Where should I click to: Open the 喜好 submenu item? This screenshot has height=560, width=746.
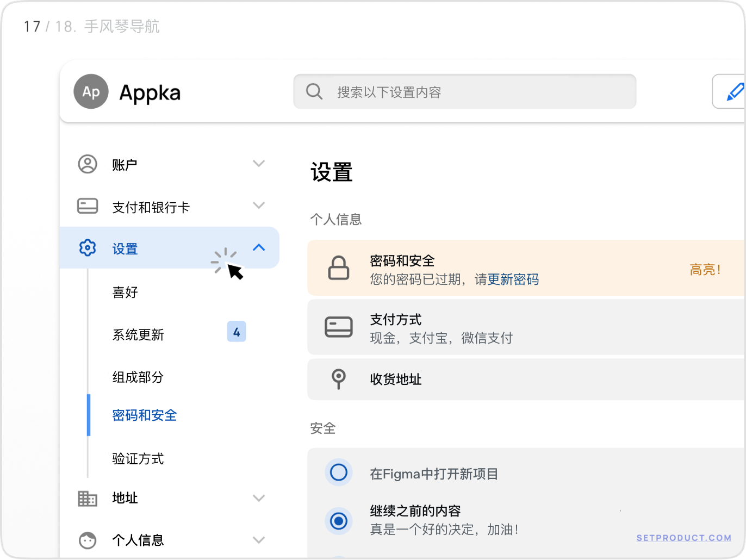pyautogui.click(x=125, y=292)
